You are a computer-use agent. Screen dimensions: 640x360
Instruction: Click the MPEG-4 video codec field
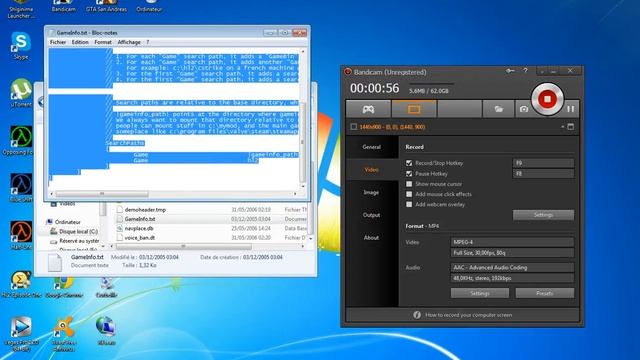512,242
